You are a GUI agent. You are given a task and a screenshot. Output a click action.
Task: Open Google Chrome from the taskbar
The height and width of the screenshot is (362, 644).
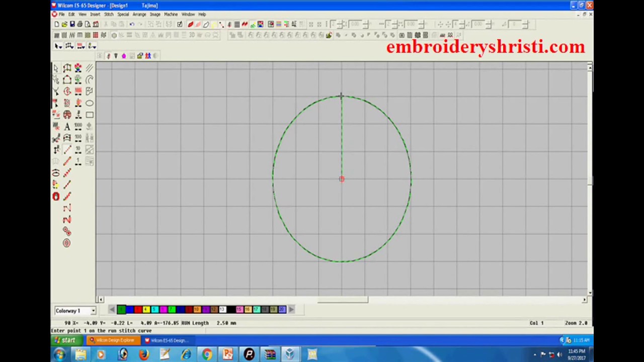click(207, 355)
